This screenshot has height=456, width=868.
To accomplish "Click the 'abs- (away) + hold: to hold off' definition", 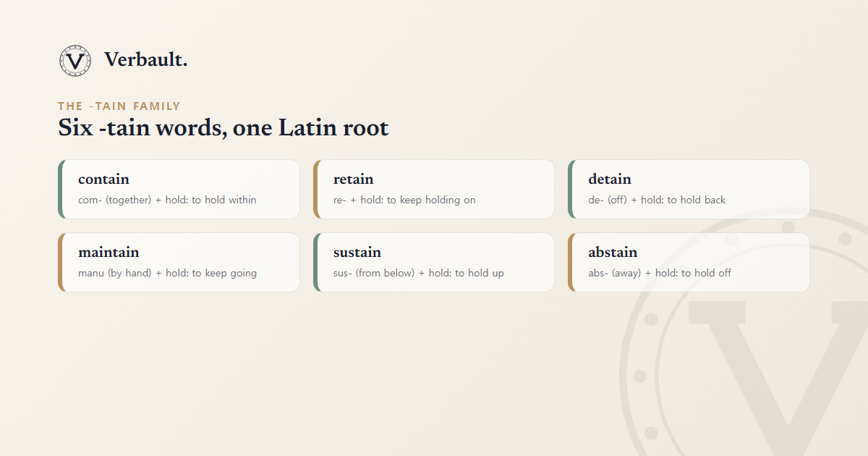I will (x=660, y=273).
